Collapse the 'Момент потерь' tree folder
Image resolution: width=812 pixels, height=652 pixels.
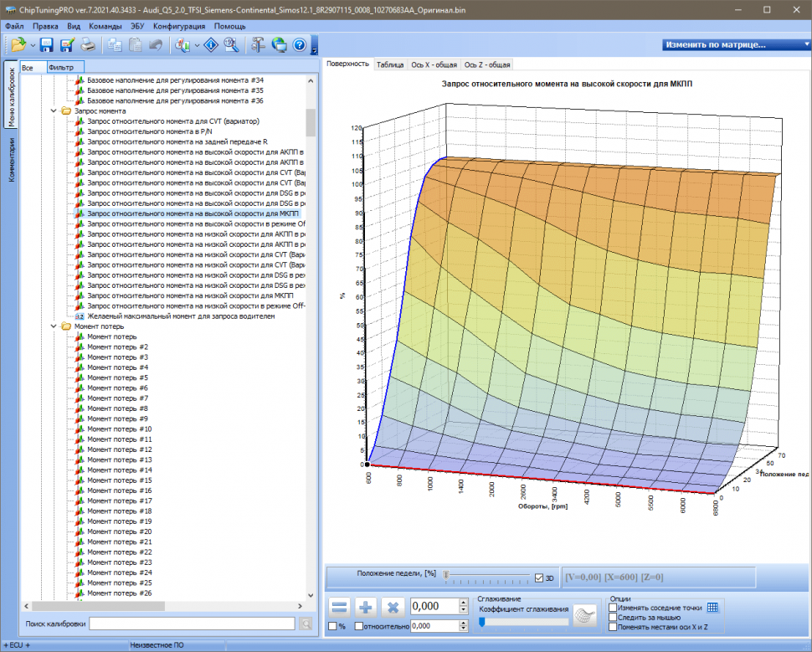pyautogui.click(x=54, y=326)
